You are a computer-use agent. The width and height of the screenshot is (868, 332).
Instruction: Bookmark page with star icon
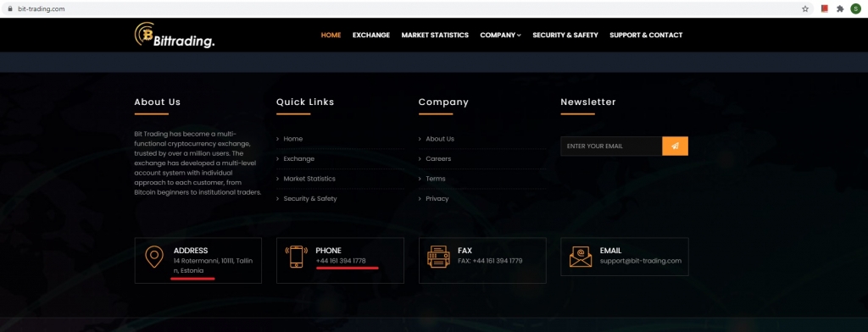pyautogui.click(x=805, y=8)
